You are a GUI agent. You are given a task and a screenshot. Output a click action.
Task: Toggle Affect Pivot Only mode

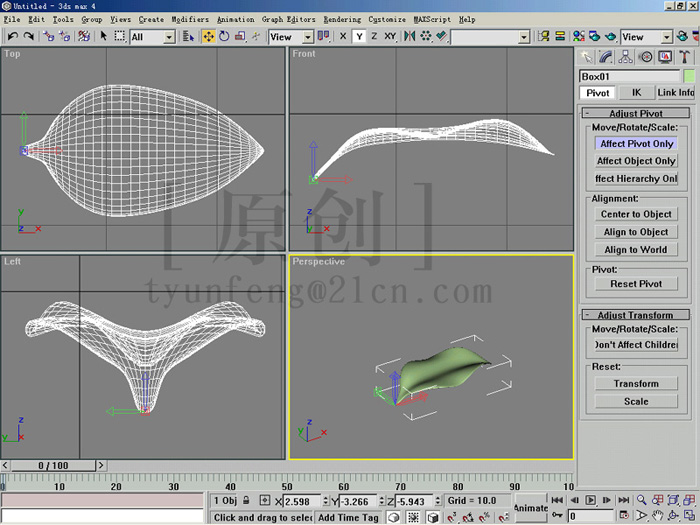coord(636,144)
